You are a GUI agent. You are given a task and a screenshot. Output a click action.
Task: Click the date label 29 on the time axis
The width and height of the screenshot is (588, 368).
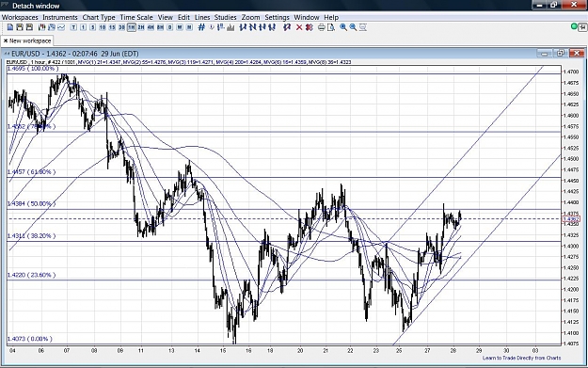pos(479,351)
